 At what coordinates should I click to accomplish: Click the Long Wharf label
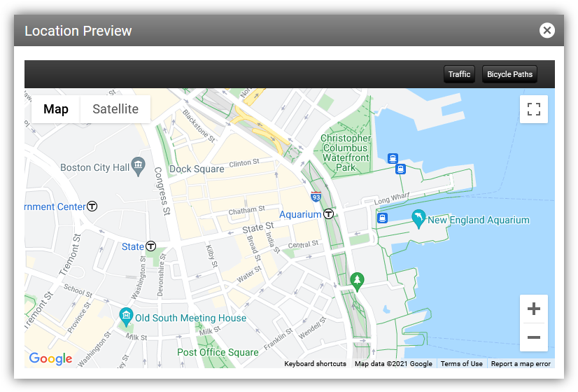(391, 198)
